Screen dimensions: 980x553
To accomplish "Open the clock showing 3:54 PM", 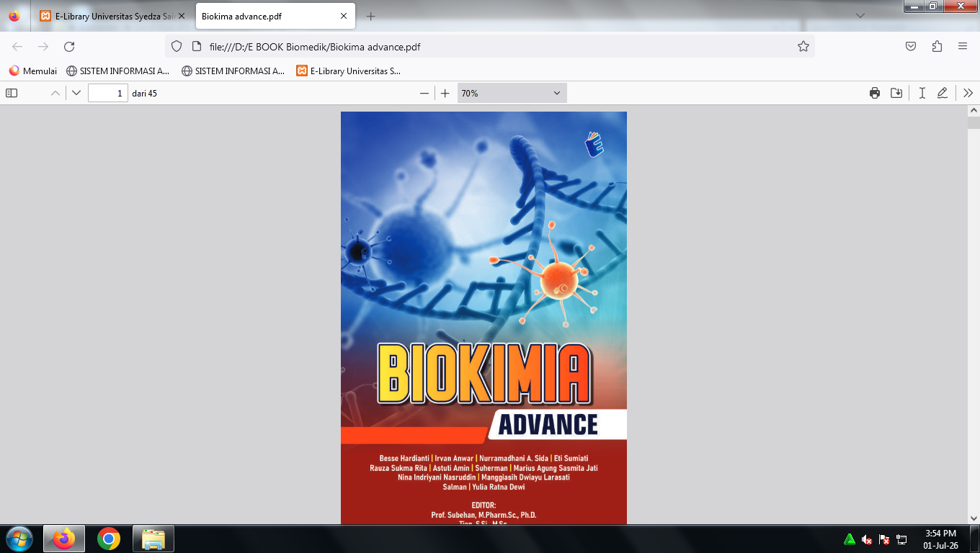I will (940, 539).
